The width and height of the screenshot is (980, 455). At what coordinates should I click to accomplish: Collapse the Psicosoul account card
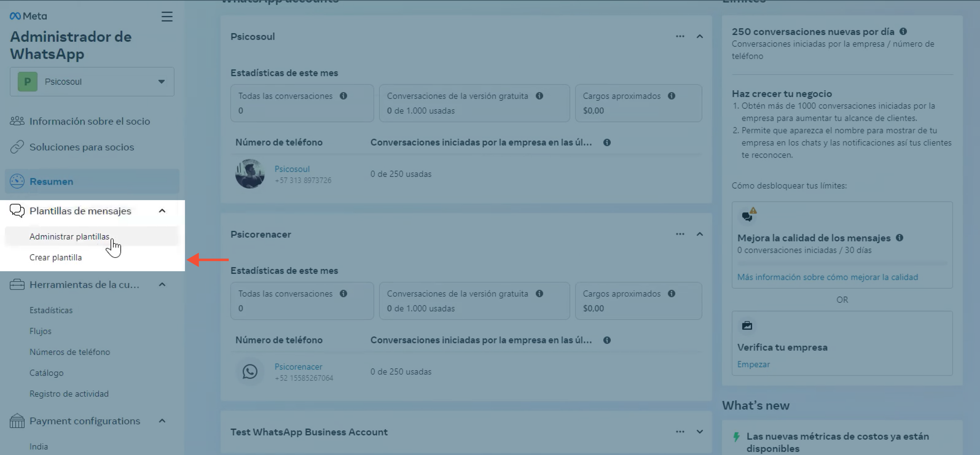700,36
